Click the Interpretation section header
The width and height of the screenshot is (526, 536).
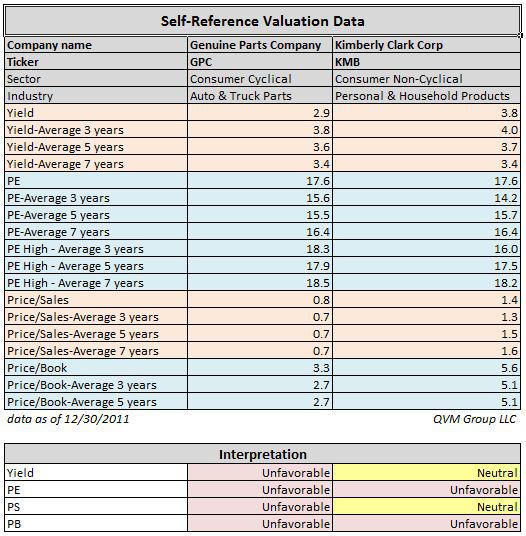click(x=262, y=454)
